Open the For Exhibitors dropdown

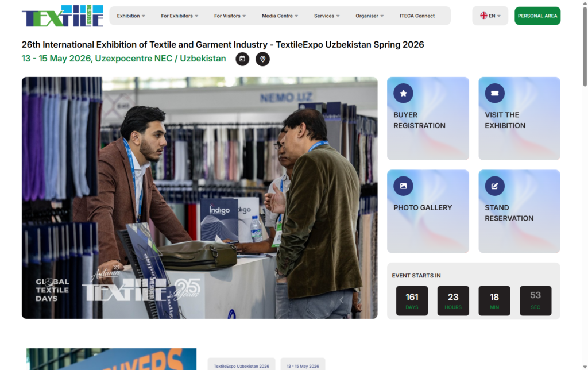179,16
